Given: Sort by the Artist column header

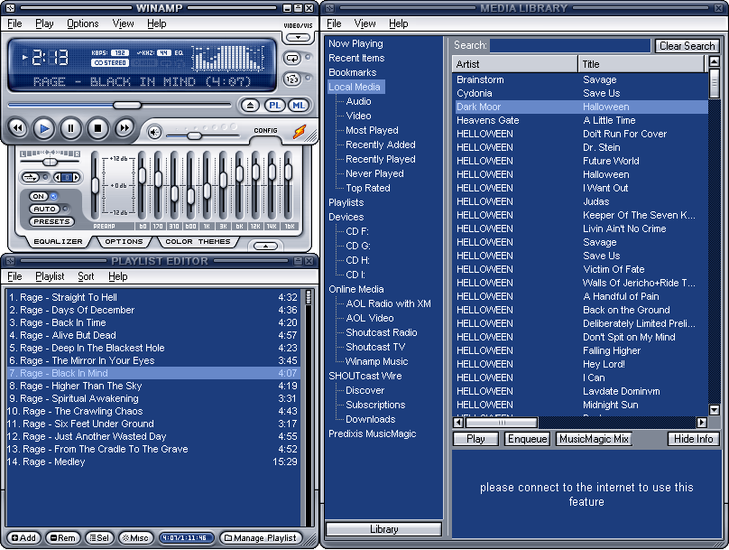Looking at the screenshot, I should (514, 64).
